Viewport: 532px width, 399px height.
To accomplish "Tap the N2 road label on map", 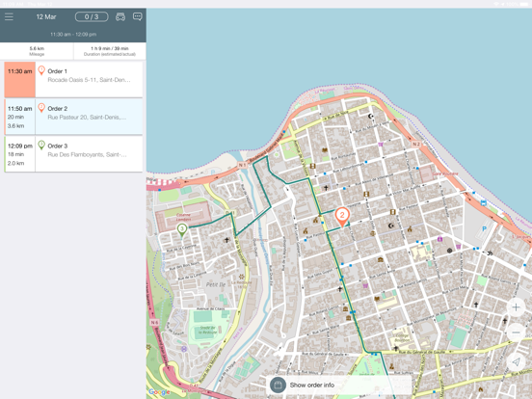I will coord(416,145).
